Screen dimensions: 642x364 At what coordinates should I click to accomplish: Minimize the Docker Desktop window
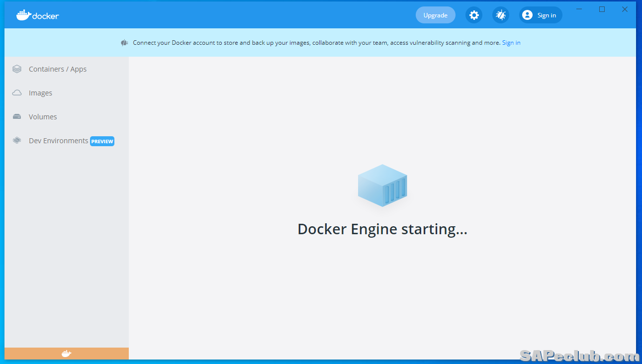coord(579,9)
